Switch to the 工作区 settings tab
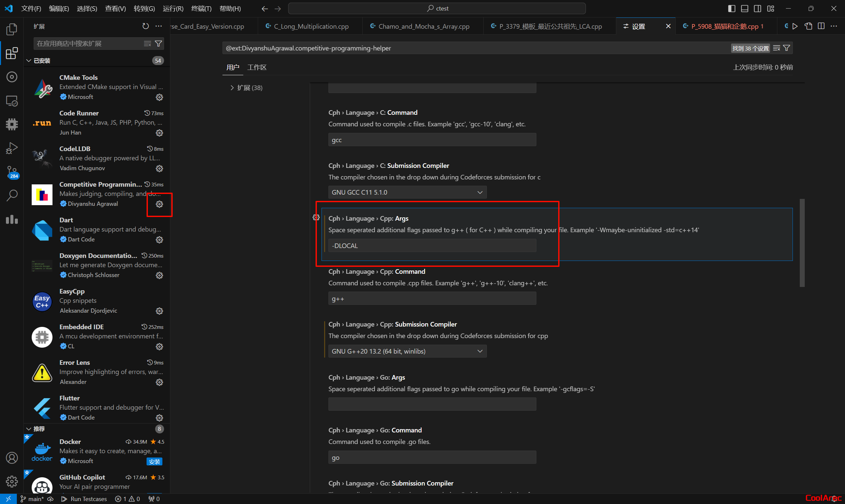Viewport: 845px width, 504px height. click(257, 67)
